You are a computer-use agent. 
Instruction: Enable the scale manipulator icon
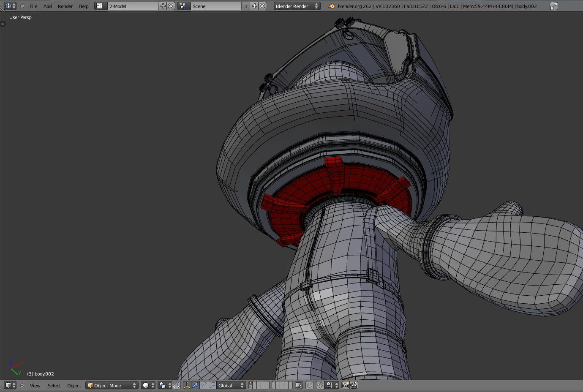[x=212, y=385]
